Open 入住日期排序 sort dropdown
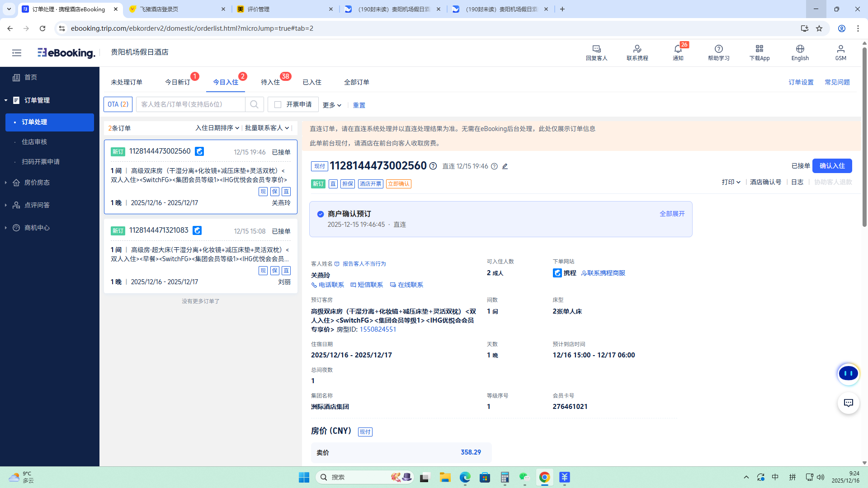 click(x=217, y=128)
